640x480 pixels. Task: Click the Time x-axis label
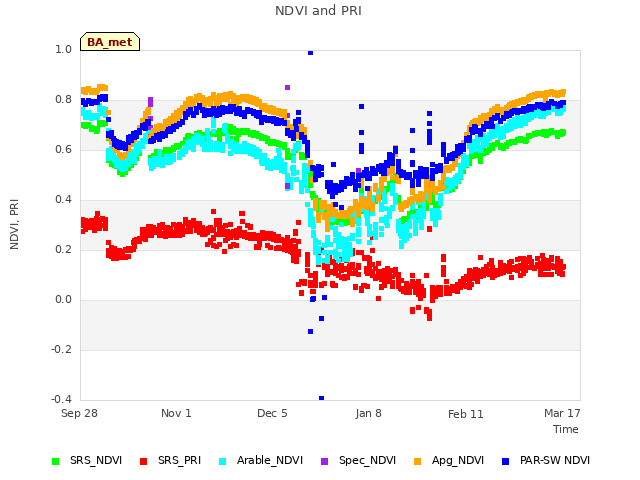pos(566,429)
